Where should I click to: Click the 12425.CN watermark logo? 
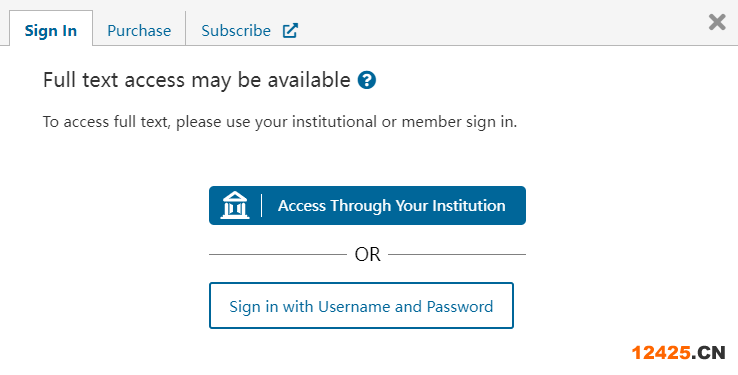(678, 352)
